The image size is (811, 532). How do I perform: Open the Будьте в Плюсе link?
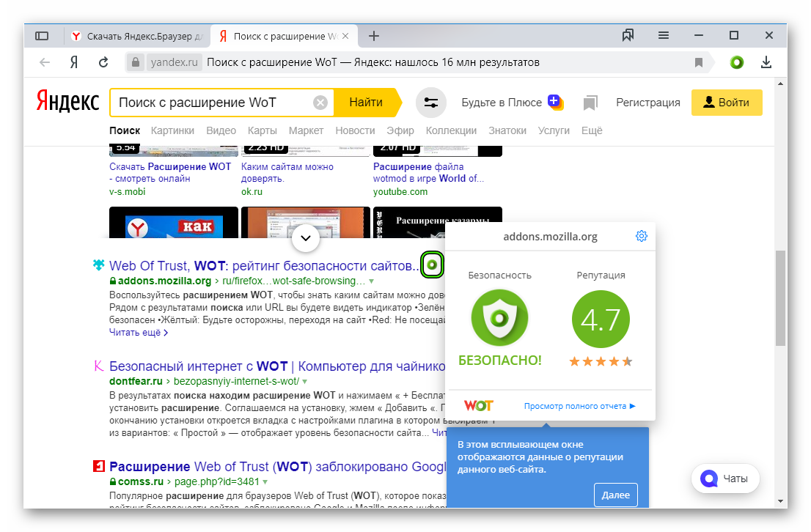(x=512, y=103)
